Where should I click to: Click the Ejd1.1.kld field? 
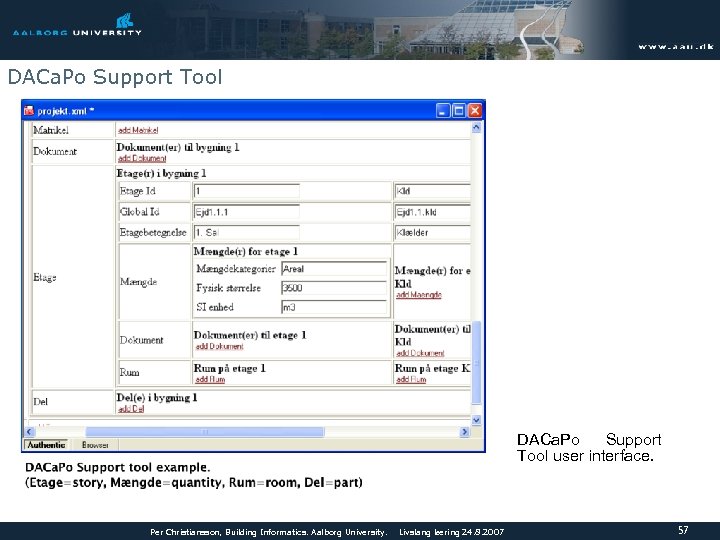433,212
